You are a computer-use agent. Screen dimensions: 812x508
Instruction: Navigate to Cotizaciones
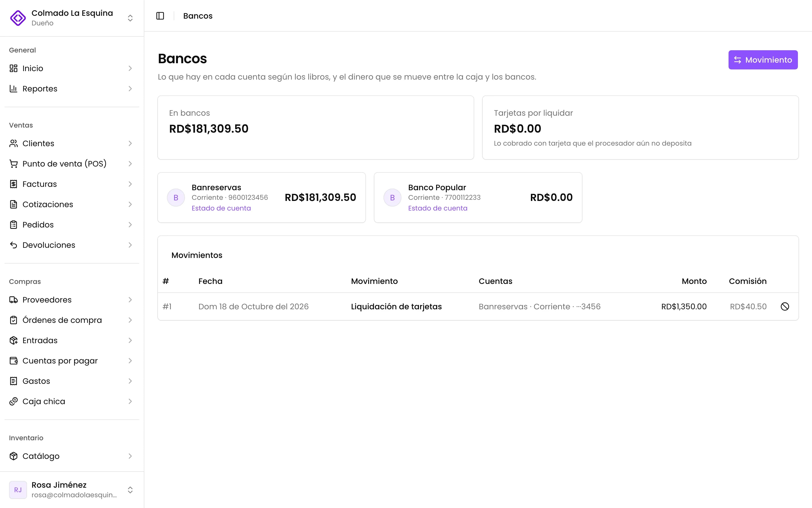(x=72, y=204)
